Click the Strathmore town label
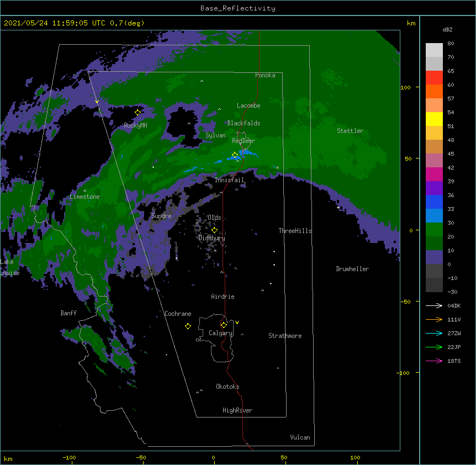The width and height of the screenshot is (476, 465). [285, 336]
